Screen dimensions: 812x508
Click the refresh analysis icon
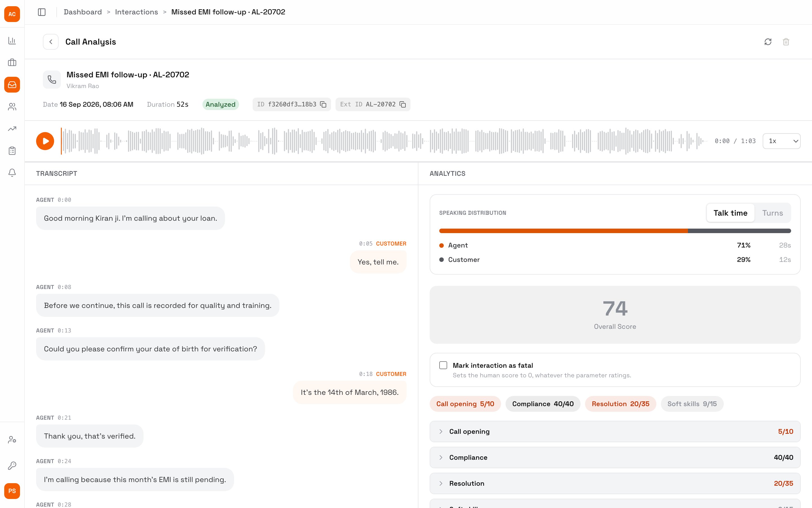tap(768, 42)
